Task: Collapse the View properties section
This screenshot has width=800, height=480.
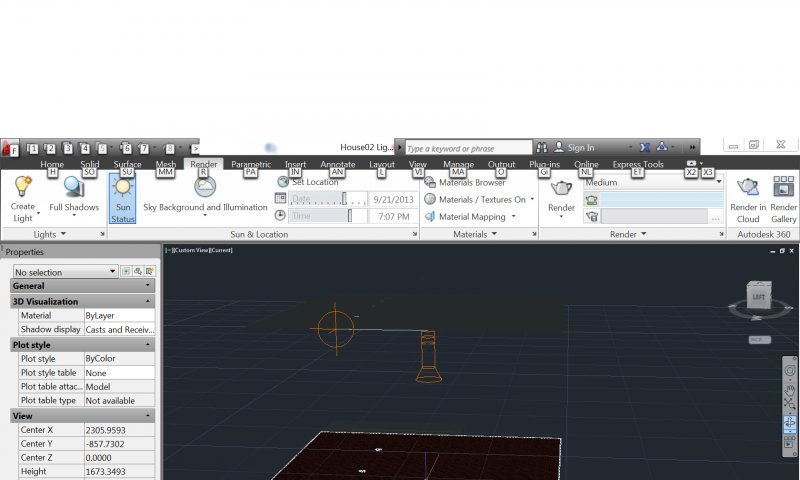Action: point(147,416)
